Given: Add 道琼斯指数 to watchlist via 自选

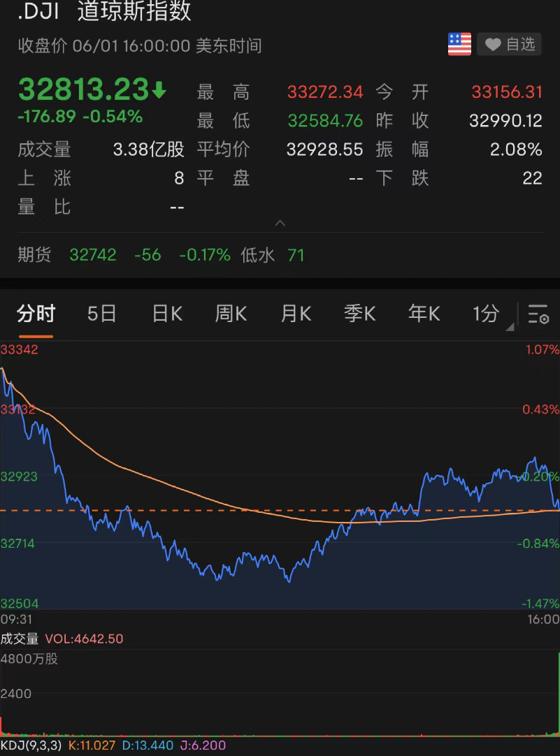Looking at the screenshot, I should (509, 44).
